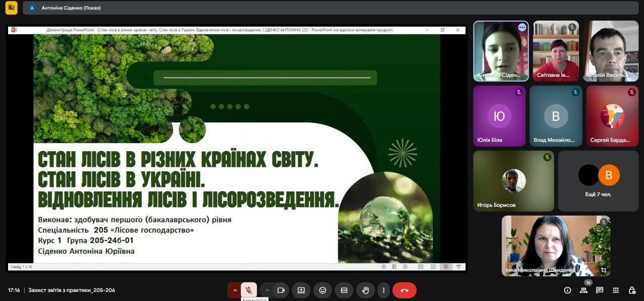Open host controls lock icon

[632, 290]
